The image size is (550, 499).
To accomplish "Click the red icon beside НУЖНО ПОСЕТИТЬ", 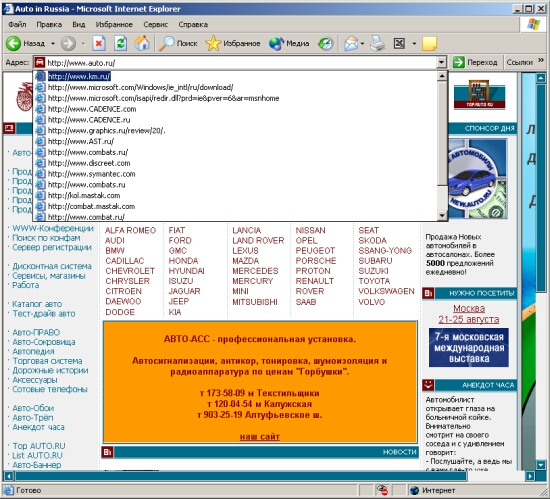I will coord(428,293).
